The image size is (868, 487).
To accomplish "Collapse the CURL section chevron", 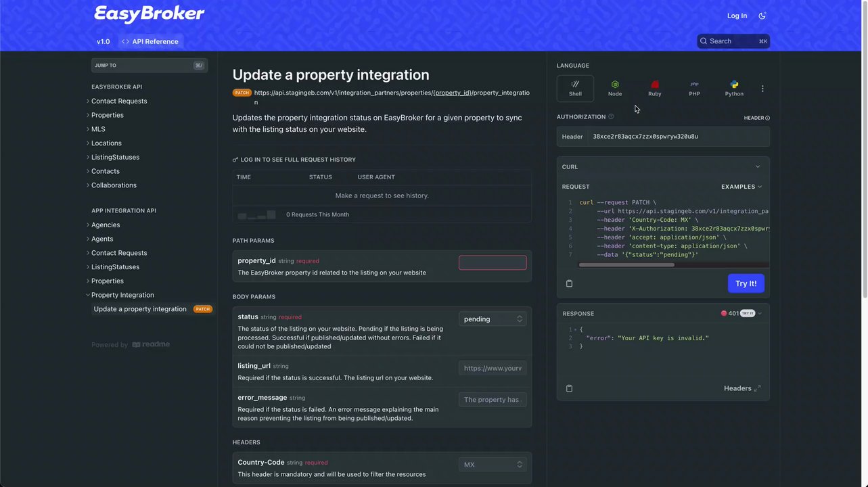I will click(758, 166).
